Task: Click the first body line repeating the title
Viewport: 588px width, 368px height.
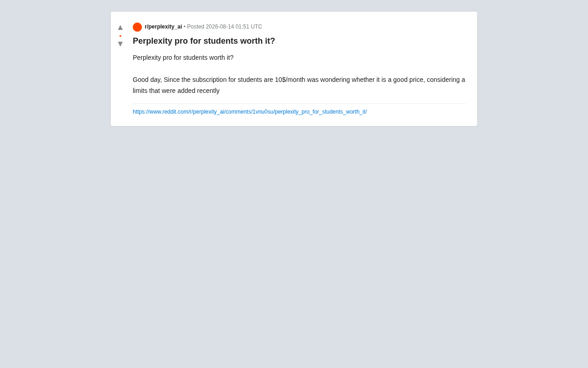Action: click(x=183, y=57)
